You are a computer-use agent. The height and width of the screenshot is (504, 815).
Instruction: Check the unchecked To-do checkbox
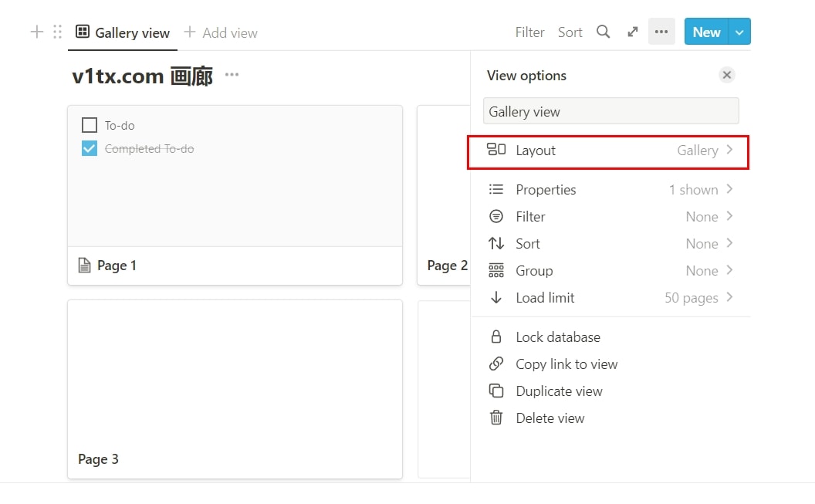[x=90, y=125]
